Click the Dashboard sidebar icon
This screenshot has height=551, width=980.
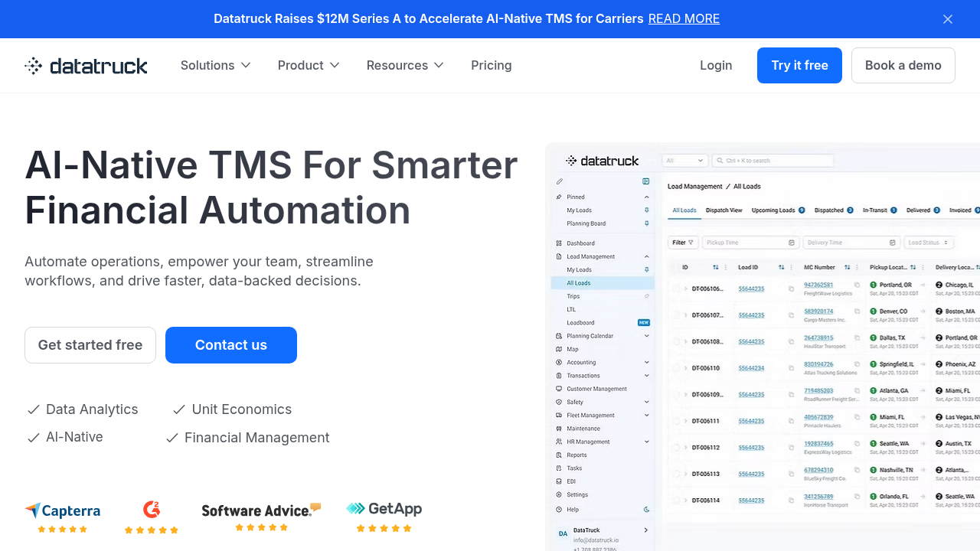coord(559,243)
